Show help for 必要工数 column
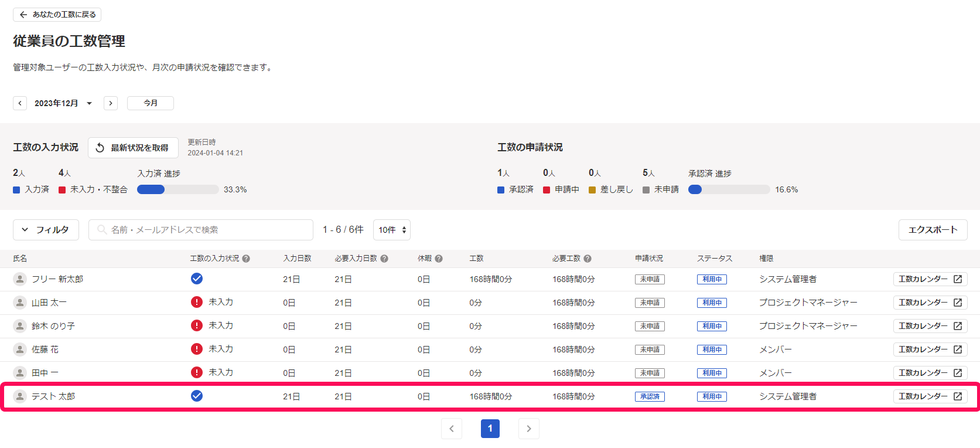 (588, 259)
